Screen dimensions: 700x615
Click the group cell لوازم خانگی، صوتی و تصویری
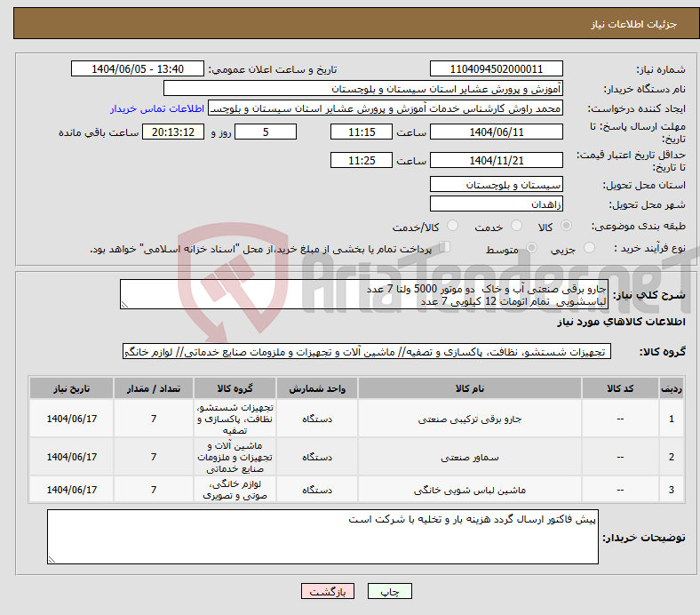[x=235, y=490]
